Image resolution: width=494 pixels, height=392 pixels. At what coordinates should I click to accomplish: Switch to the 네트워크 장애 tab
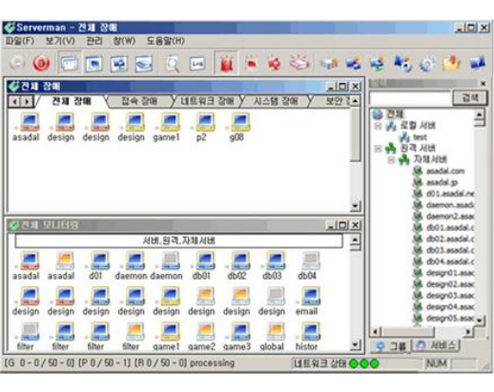(207, 101)
